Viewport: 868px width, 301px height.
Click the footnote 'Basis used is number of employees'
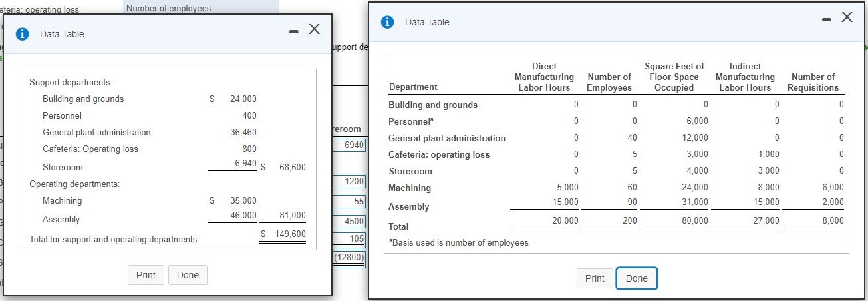tap(459, 242)
